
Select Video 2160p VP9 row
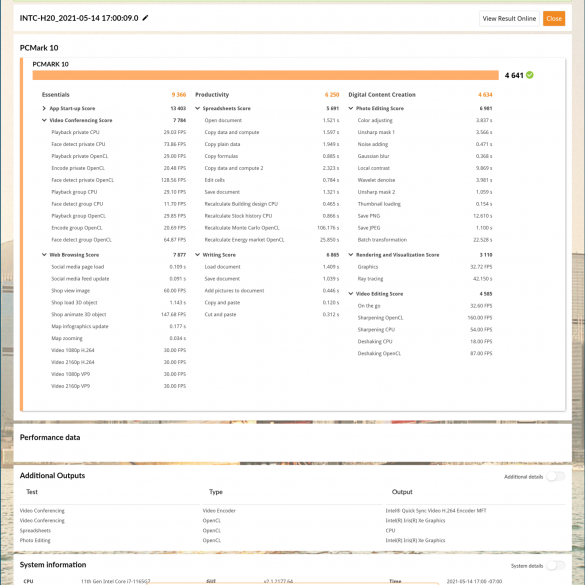pos(118,386)
